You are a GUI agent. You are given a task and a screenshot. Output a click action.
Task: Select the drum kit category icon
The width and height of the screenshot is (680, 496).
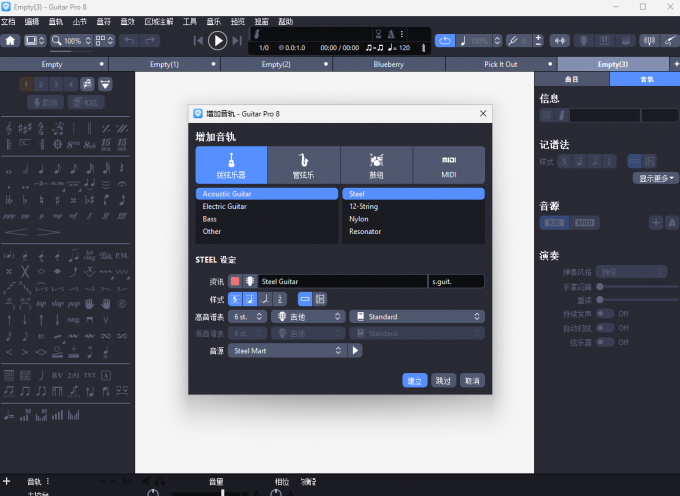tap(376, 164)
